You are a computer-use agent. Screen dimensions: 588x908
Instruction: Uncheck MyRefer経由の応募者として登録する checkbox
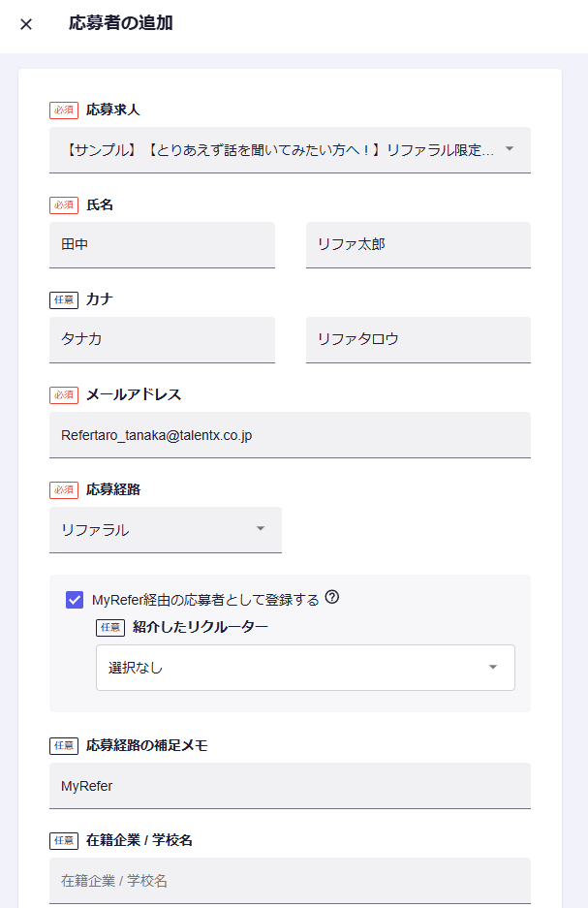point(75,599)
